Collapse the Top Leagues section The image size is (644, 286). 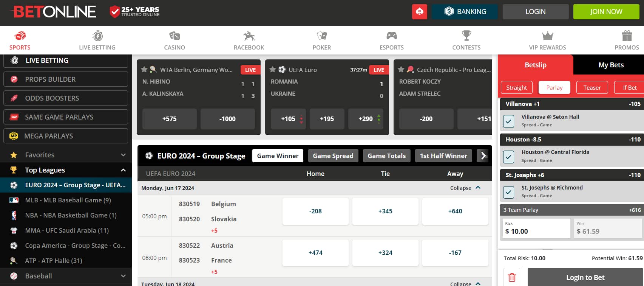click(123, 170)
